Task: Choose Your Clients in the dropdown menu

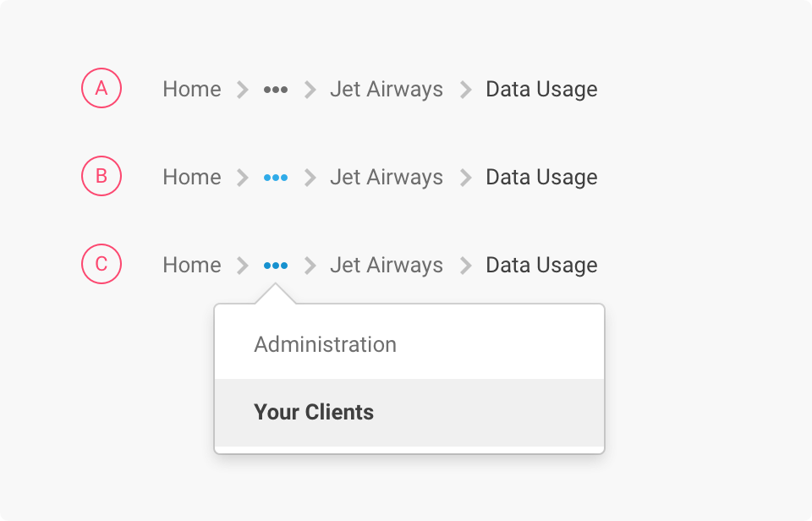Action: [409, 413]
